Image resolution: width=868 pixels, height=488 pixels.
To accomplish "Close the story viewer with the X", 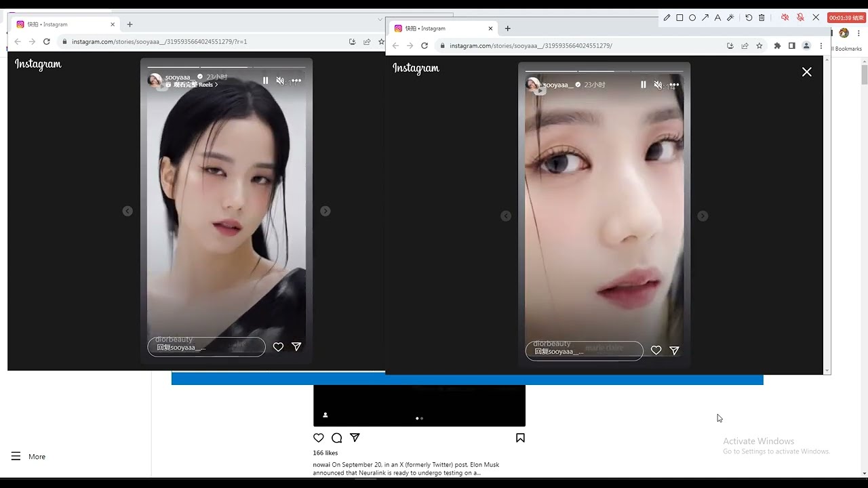I will click(806, 72).
